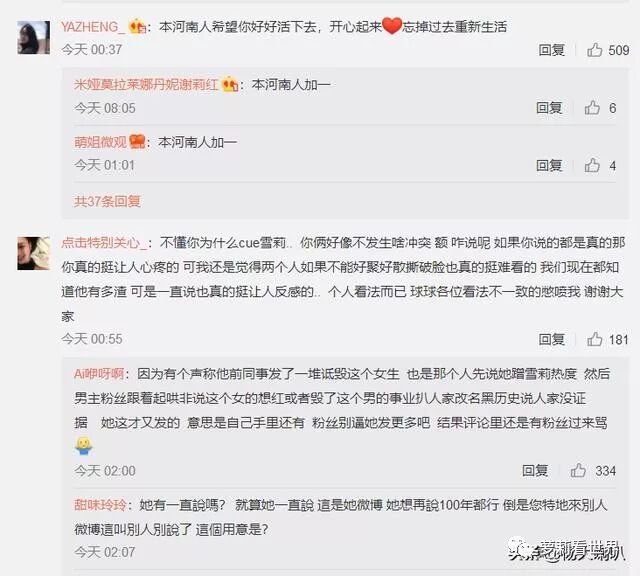Reply to YAZHENG_ comment posted 00:37
Viewport: 640px width, 576px height.
(551, 50)
